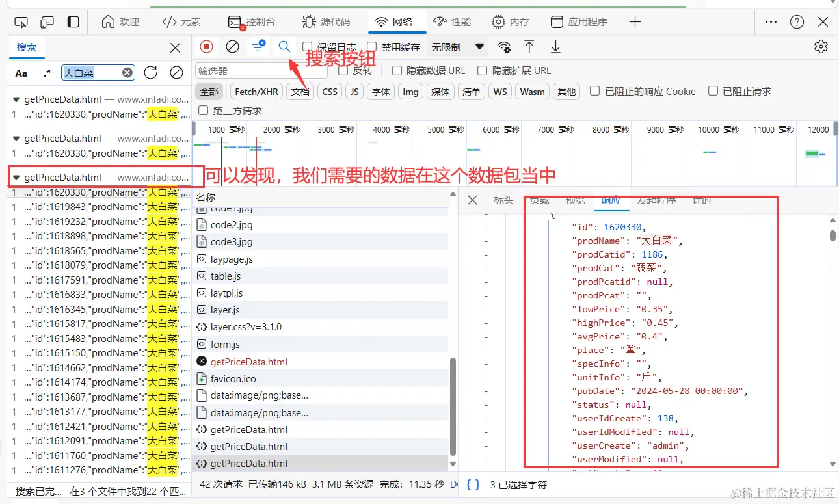Open the Application (应用程序) tab
Screen dimensions: 839x504
[x=579, y=22]
